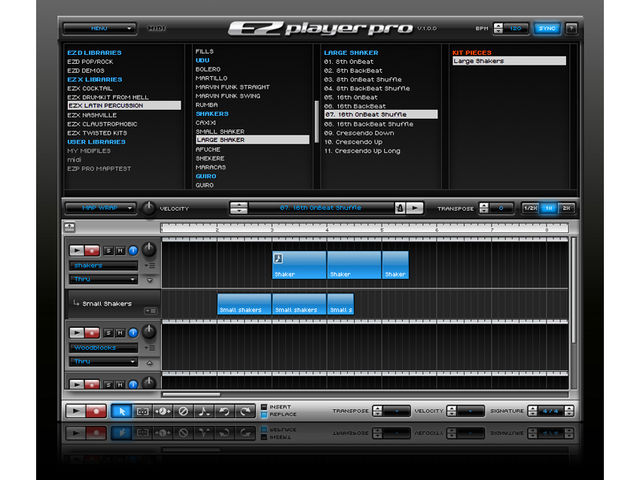This screenshot has width=640, height=480.
Task: Select Large Shakers kit piece
Action: tap(509, 61)
